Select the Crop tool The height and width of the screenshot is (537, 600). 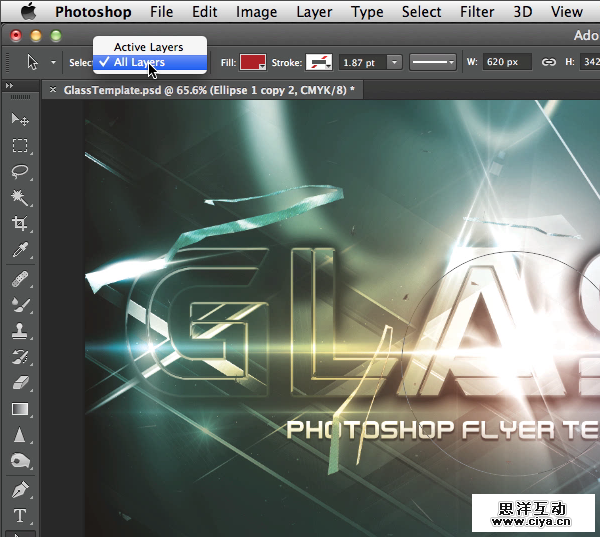pyautogui.click(x=20, y=223)
